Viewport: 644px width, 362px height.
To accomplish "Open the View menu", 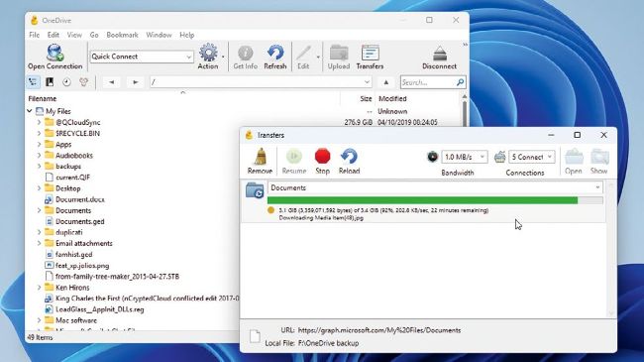I will [x=74, y=35].
